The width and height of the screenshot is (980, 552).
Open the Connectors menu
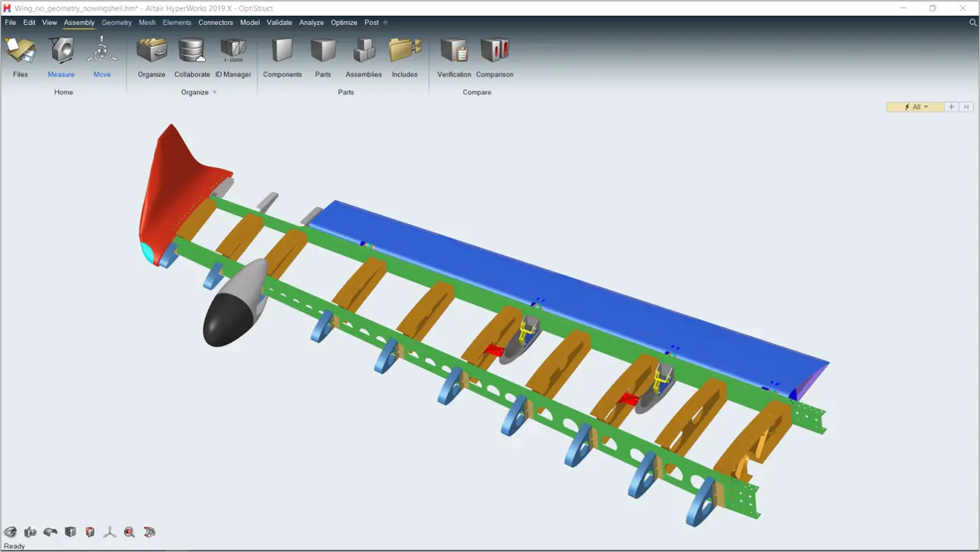[216, 22]
